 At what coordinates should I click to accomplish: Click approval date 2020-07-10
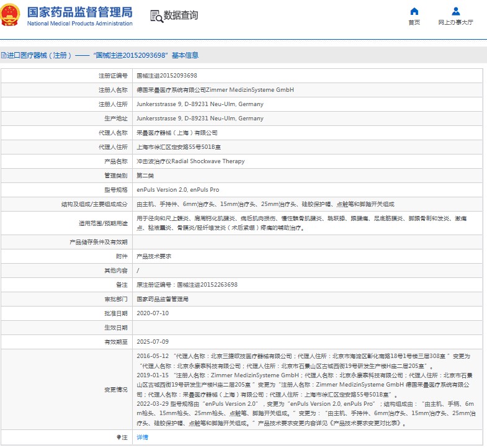153,313
